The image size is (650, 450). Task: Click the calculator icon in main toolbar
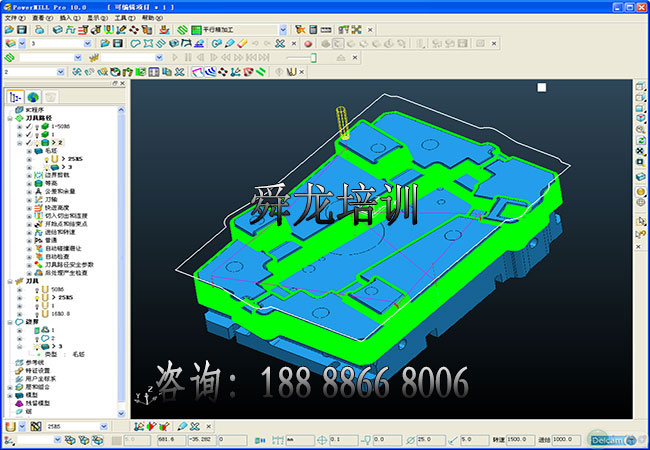(x=313, y=30)
